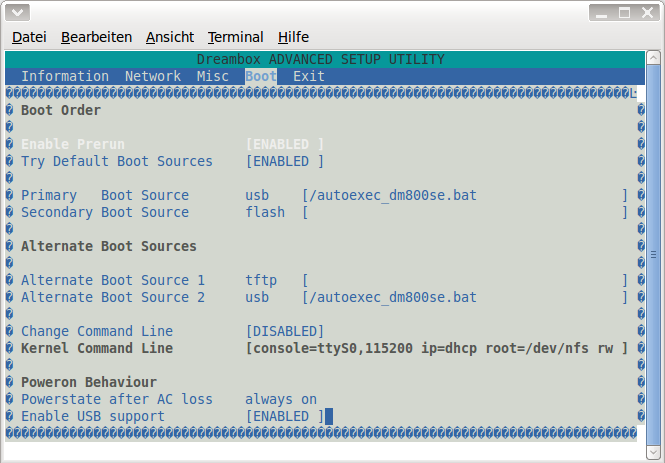The image size is (665, 463).
Task: Switch to the Network tab
Action: pyautogui.click(x=153, y=76)
